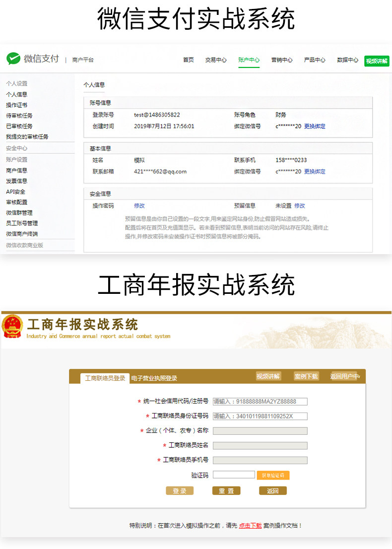Focus the 工商联络员身份证号码 input field
392x549 pixels.
click(x=260, y=416)
